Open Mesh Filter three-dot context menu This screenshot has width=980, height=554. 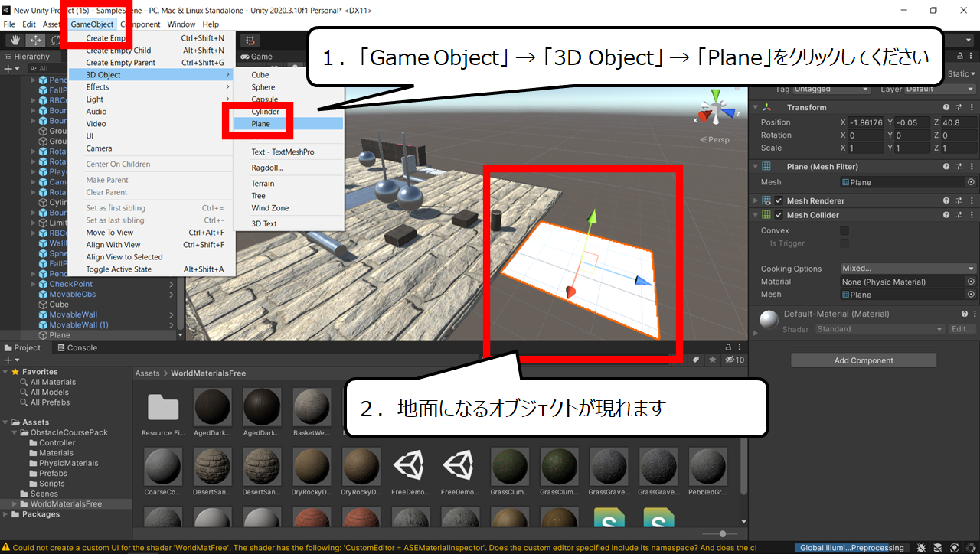tap(972, 167)
